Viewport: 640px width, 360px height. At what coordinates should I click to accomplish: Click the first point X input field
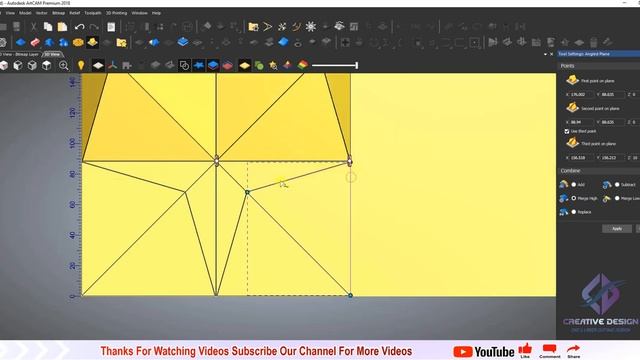point(582,94)
